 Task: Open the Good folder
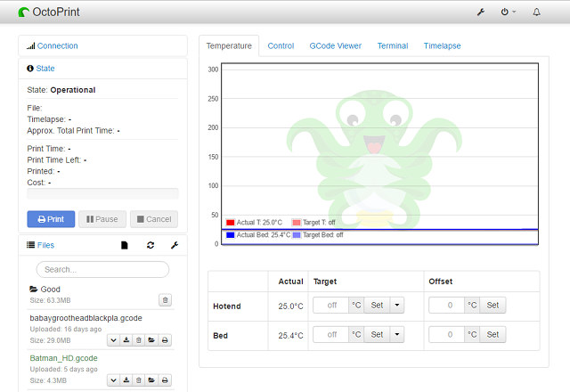[x=45, y=289]
